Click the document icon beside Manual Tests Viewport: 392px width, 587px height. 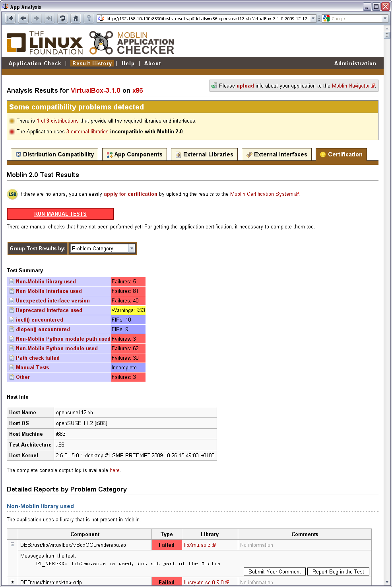(x=12, y=367)
